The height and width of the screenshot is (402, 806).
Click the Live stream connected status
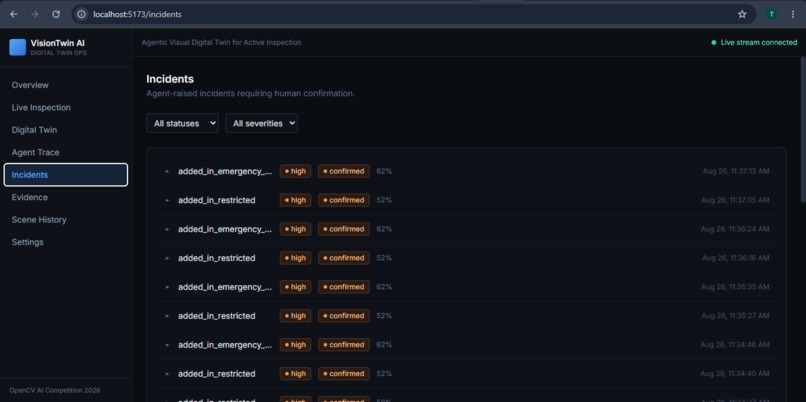(754, 43)
